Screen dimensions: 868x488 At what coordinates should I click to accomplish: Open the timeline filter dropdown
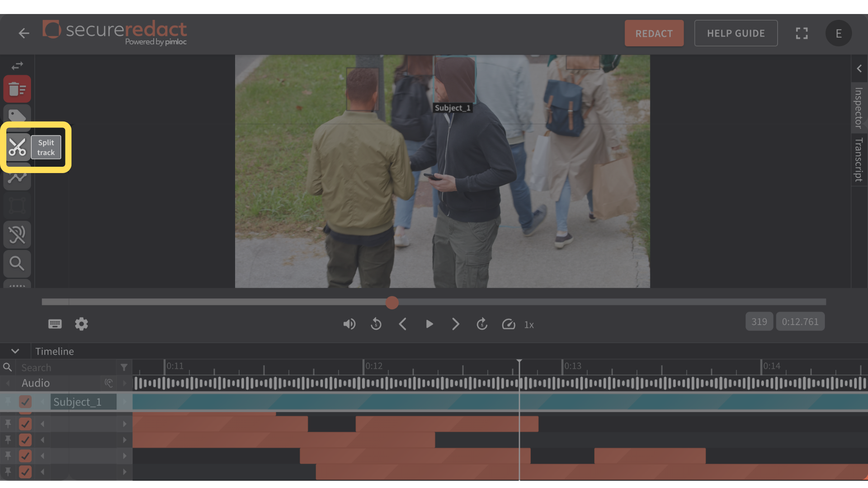(x=124, y=367)
